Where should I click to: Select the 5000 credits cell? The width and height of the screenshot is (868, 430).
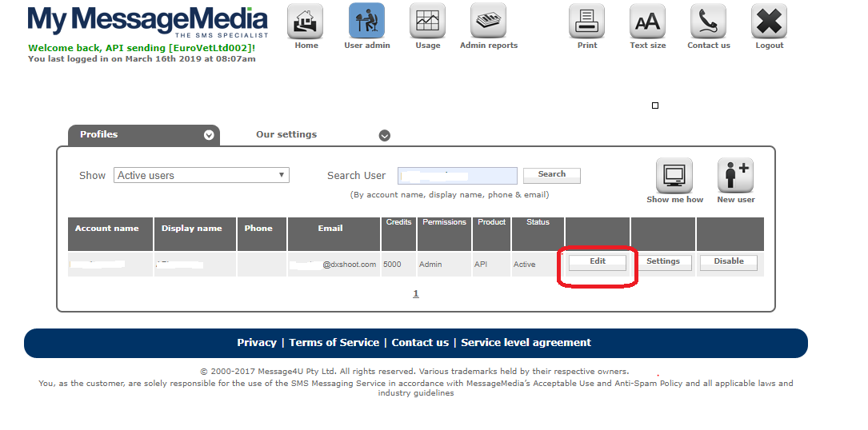[x=398, y=265]
